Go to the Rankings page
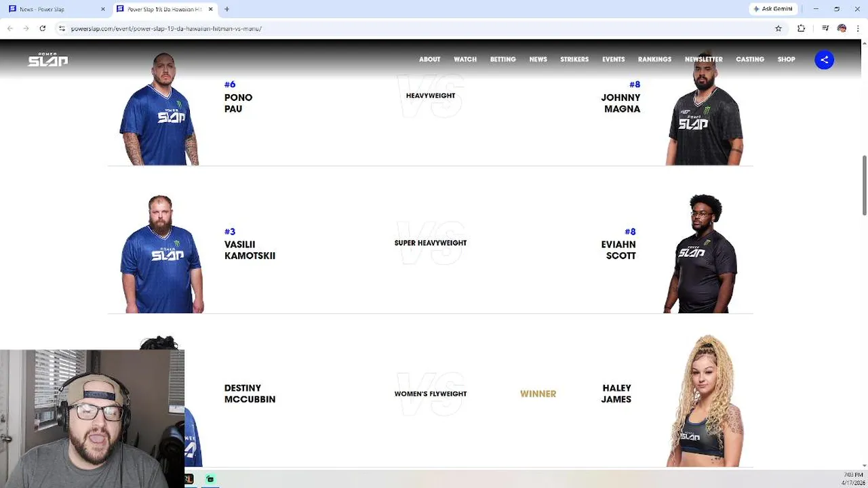This screenshot has height=488, width=868. pos(654,60)
